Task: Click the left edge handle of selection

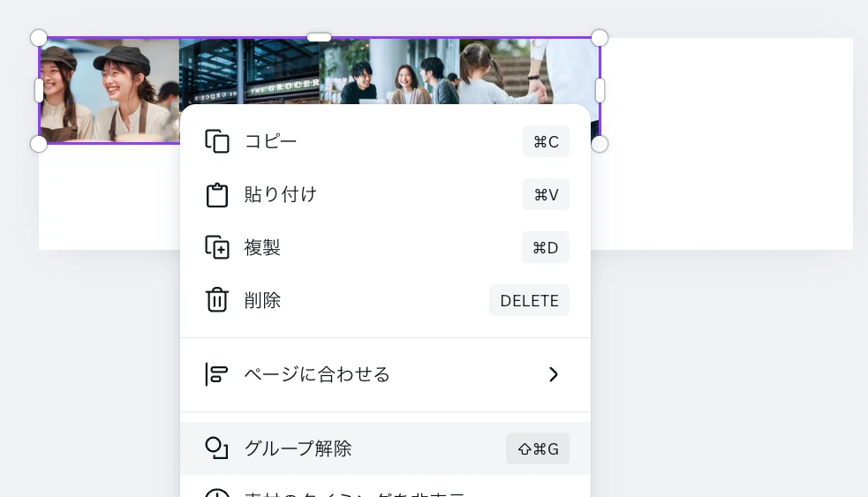Action: pos(39,91)
